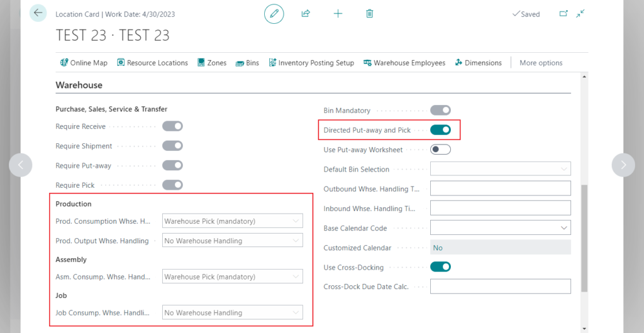Screen dimensions: 644x333
Task: Click the Bins icon
Action: [x=240, y=63]
